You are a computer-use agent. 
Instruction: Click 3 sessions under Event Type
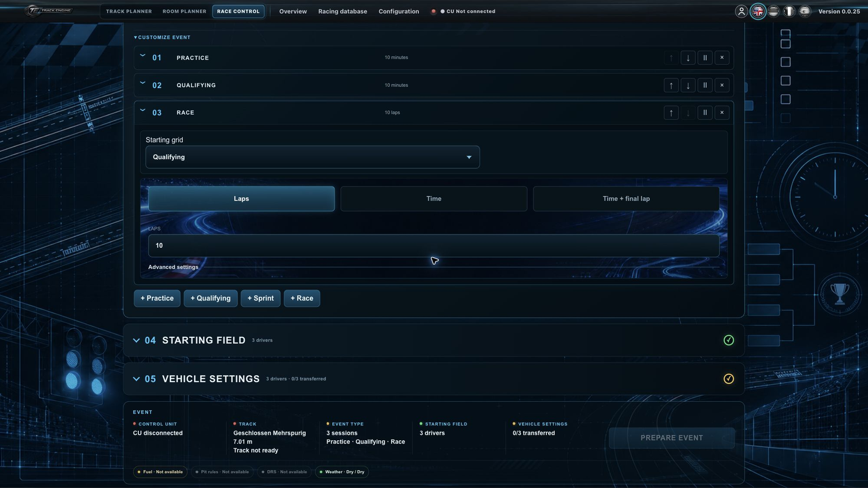(x=342, y=433)
